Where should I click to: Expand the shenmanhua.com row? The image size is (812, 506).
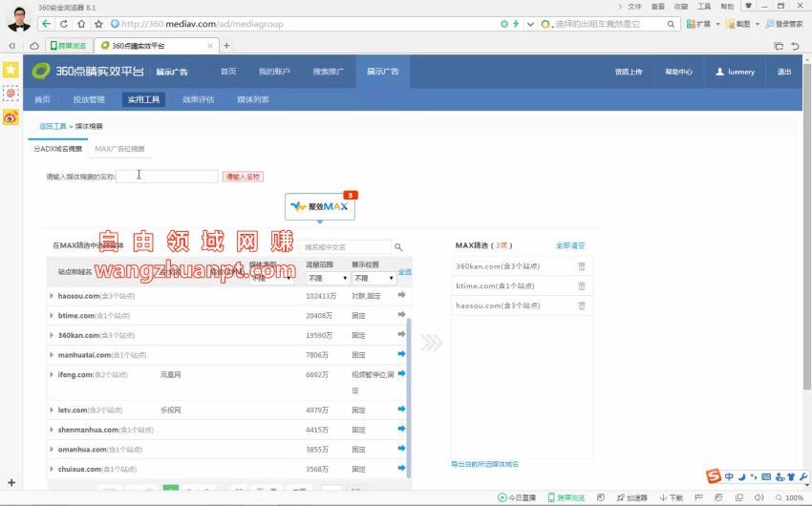(x=52, y=430)
